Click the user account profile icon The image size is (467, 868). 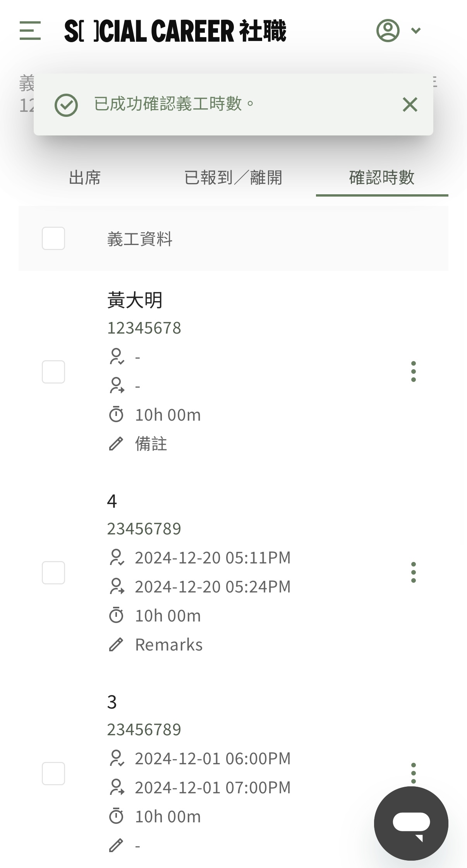[388, 31]
